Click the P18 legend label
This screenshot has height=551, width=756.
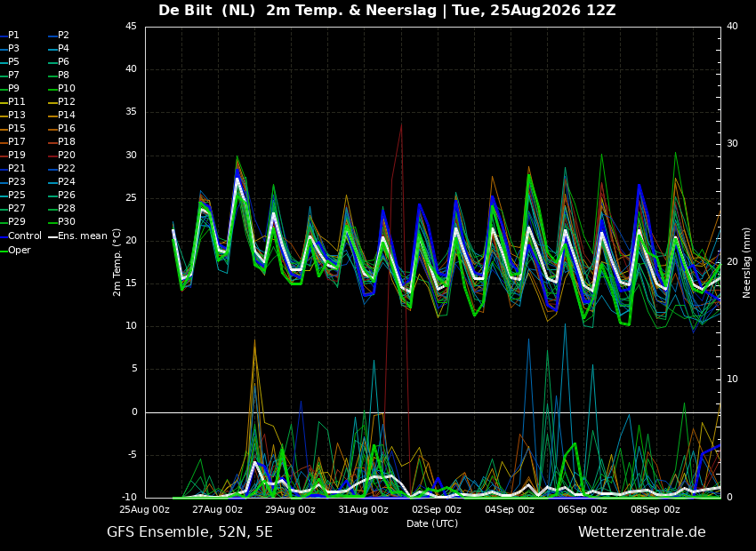coord(67,141)
